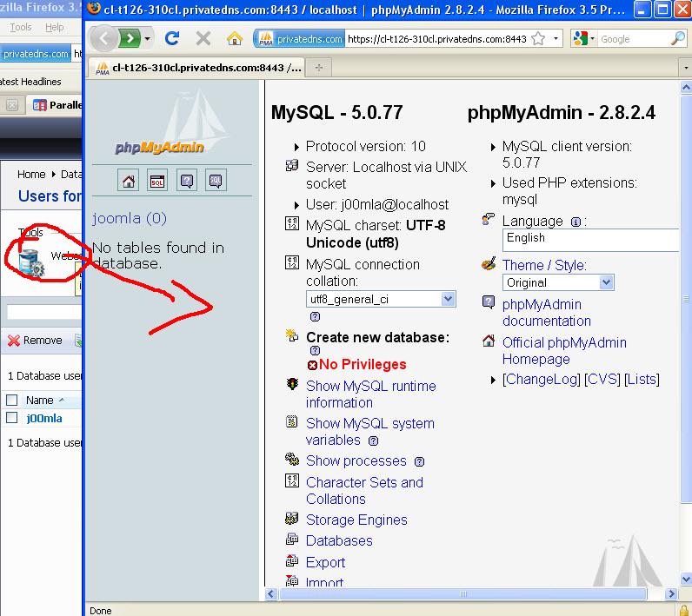Check the box for user j00mla

(x=12, y=418)
